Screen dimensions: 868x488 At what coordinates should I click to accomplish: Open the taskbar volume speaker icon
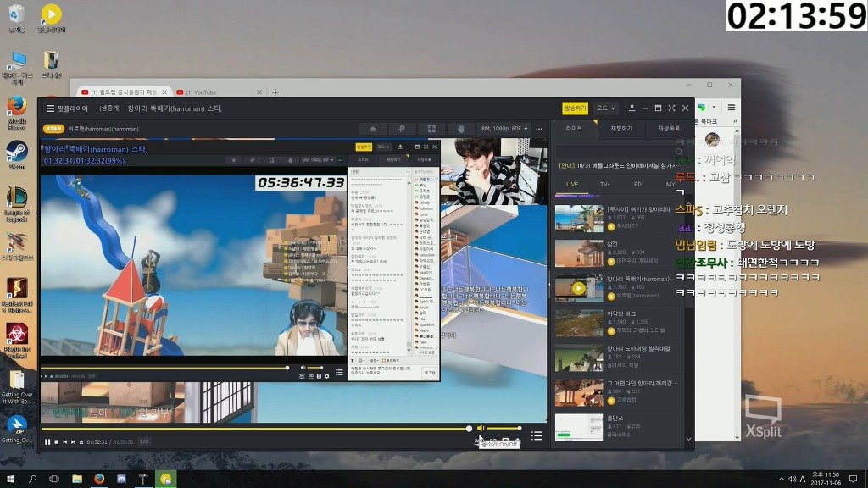click(793, 480)
